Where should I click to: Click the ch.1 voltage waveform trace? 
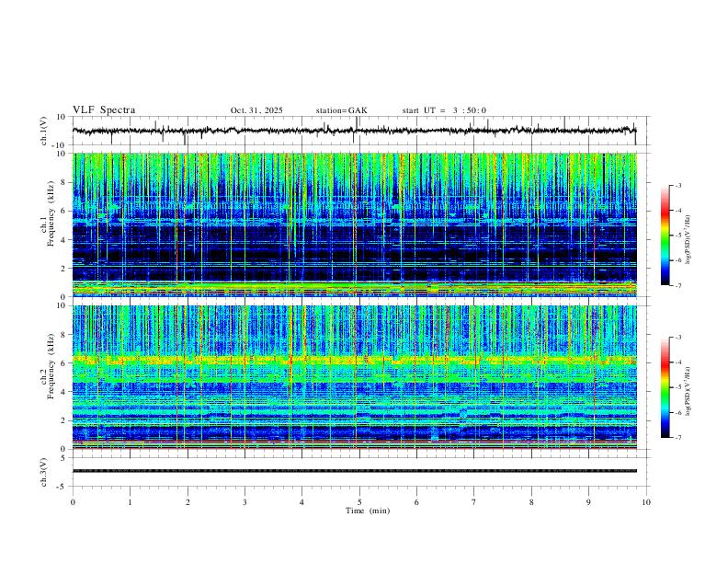pyautogui.click(x=354, y=131)
